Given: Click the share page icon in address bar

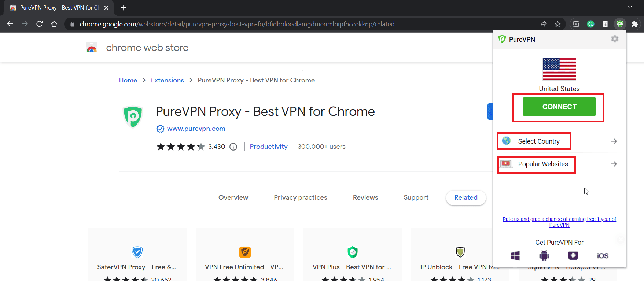Looking at the screenshot, I should point(543,24).
